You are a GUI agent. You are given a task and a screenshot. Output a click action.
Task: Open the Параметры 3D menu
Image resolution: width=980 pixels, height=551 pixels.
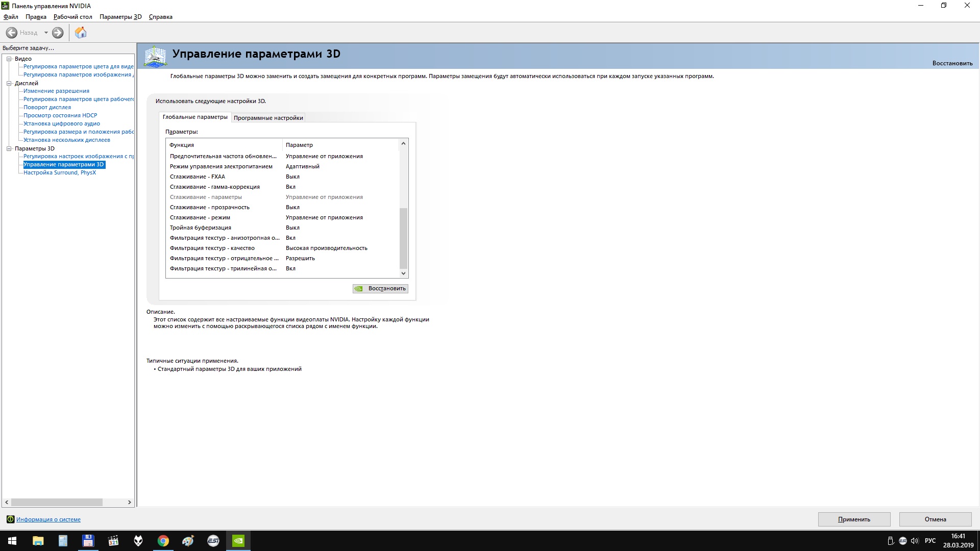(120, 17)
